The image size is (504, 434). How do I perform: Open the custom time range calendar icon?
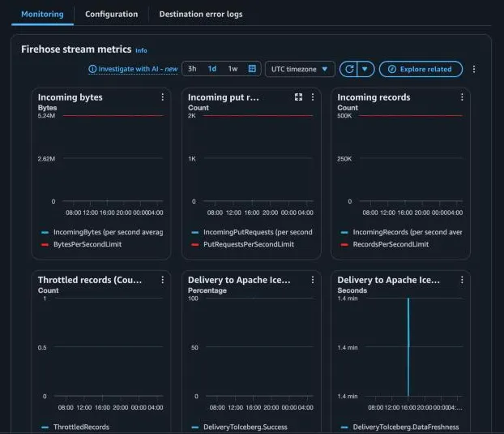(252, 68)
